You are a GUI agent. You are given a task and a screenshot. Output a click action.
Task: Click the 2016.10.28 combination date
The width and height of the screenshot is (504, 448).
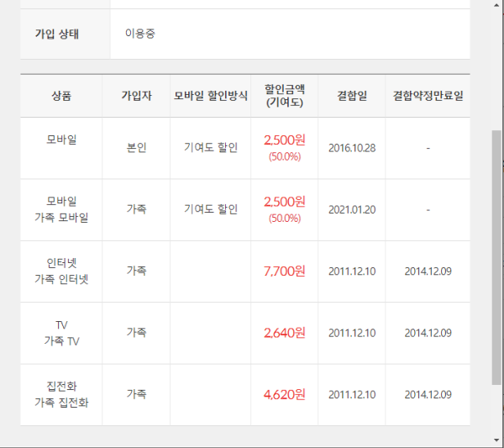coord(352,148)
